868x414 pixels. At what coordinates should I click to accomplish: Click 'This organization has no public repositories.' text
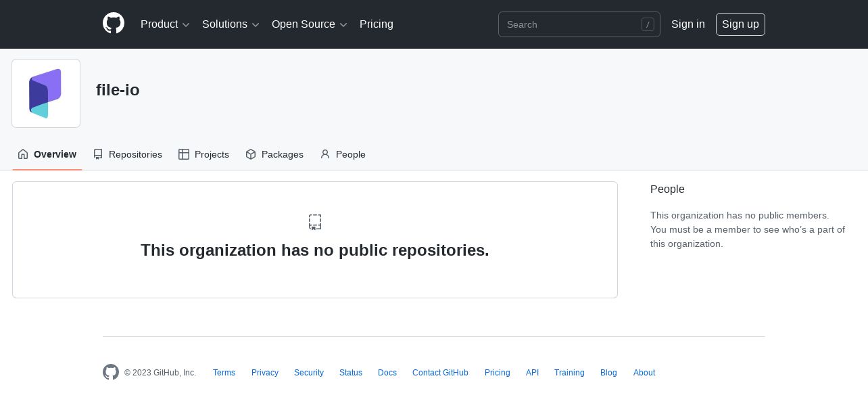(315, 250)
